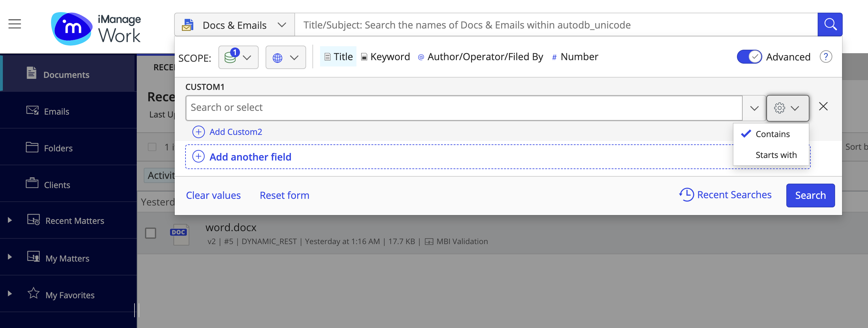Expand the database scope dropdown
This screenshot has height=328, width=868.
point(238,57)
